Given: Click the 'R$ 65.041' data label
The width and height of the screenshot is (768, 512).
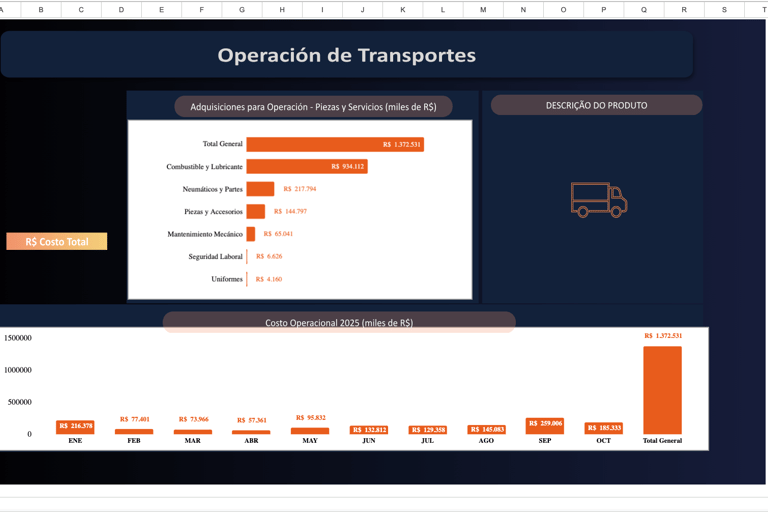Looking at the screenshot, I should tap(278, 234).
